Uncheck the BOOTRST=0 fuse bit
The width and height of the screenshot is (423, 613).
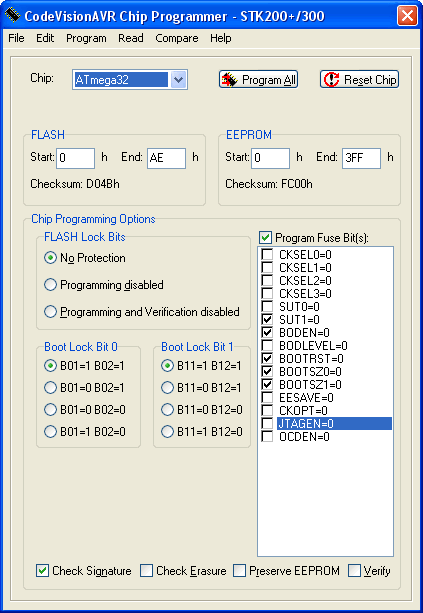[x=267, y=358]
